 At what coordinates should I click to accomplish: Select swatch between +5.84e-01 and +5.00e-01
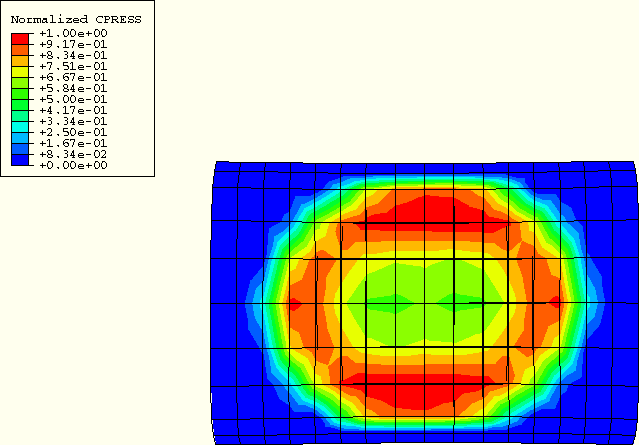[20, 94]
